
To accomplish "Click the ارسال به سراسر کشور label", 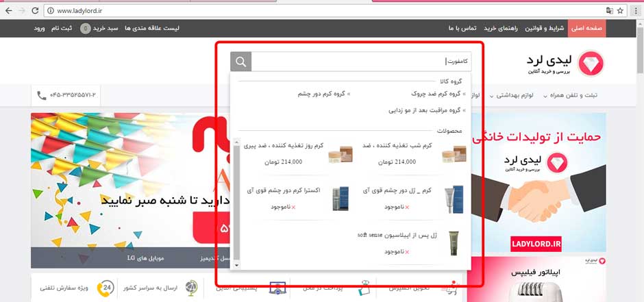I will point(150,288).
